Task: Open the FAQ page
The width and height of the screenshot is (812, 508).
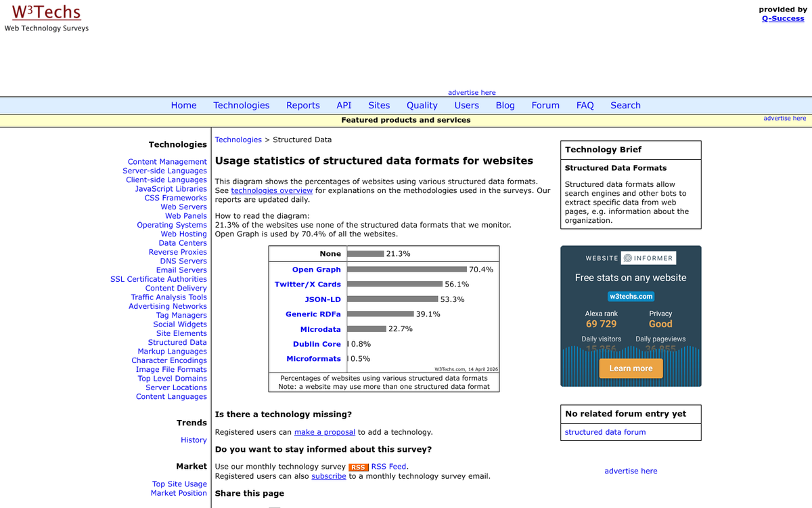Action: coord(585,105)
